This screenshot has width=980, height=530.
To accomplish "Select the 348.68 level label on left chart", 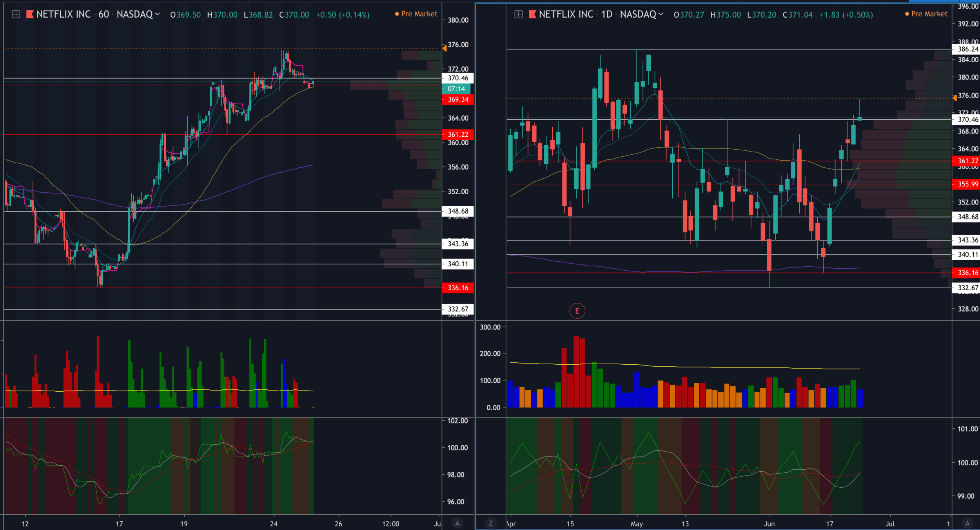I will (x=458, y=211).
